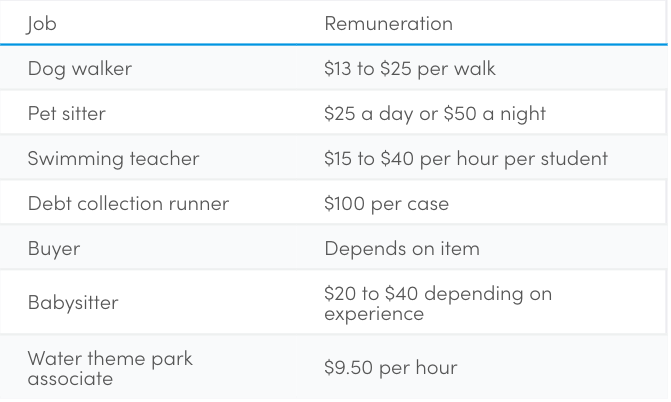This screenshot has height=402, width=671.
Task: Click the Remuneration column header
Action: pyautogui.click(x=389, y=24)
